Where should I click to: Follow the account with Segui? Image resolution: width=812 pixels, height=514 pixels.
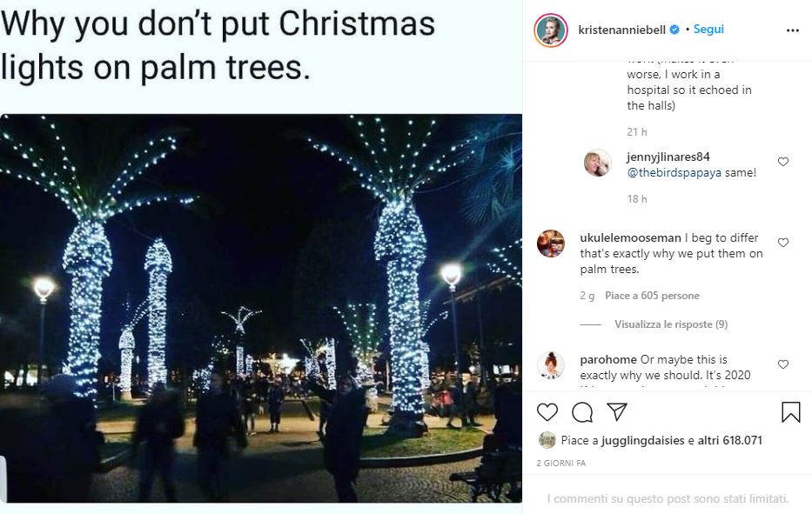[708, 29]
